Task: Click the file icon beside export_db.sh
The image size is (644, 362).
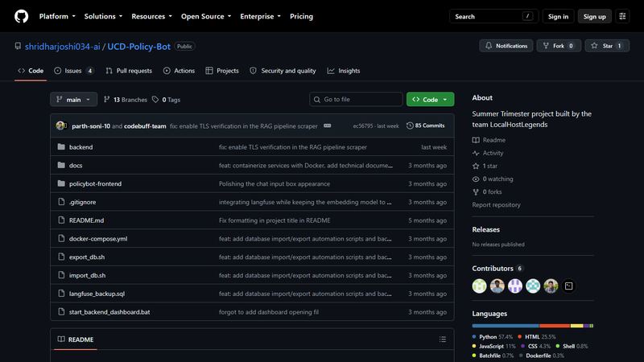Action: pyautogui.click(x=61, y=257)
